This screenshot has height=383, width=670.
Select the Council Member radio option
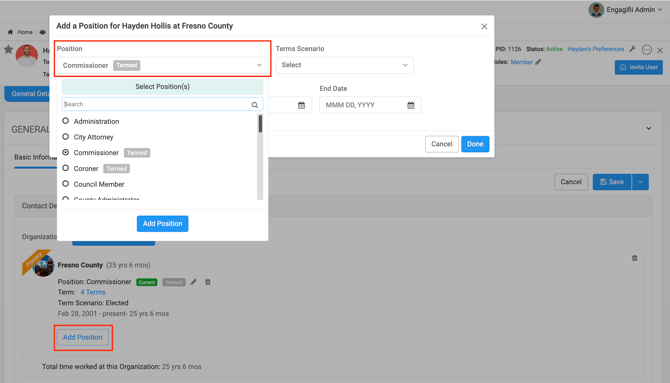[65, 184]
